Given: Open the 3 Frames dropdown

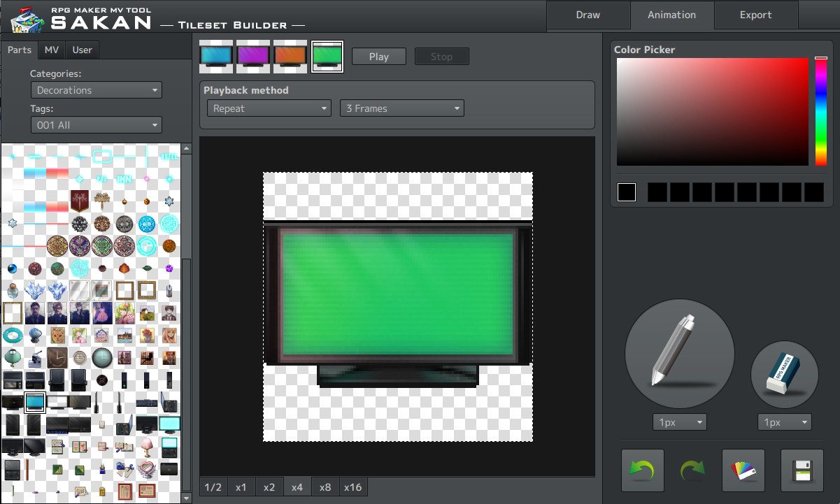Looking at the screenshot, I should [x=401, y=108].
